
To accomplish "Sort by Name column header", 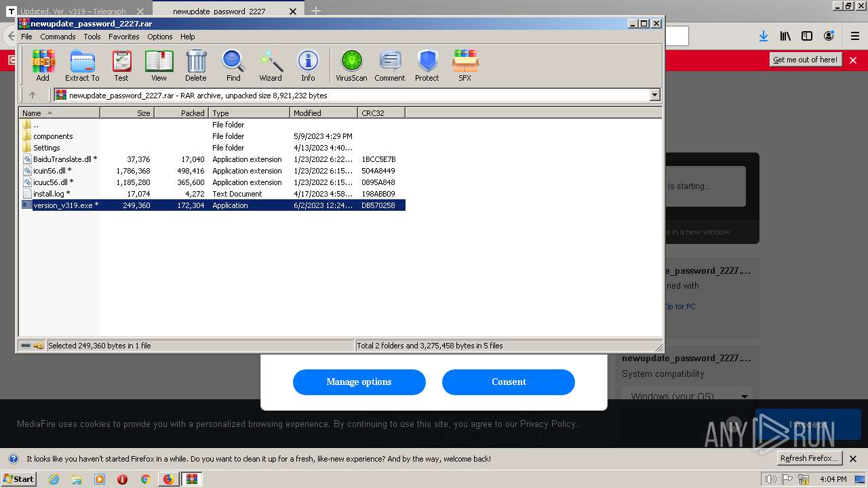I will click(60, 113).
